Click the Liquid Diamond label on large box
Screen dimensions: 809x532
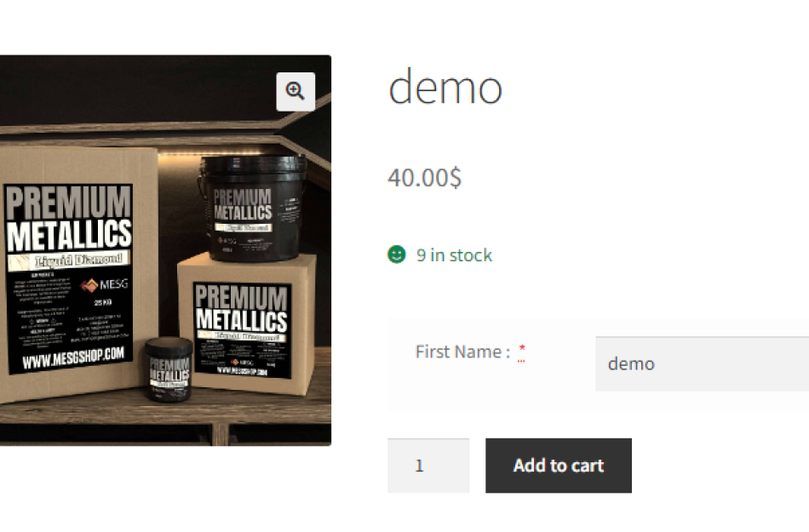click(x=71, y=260)
